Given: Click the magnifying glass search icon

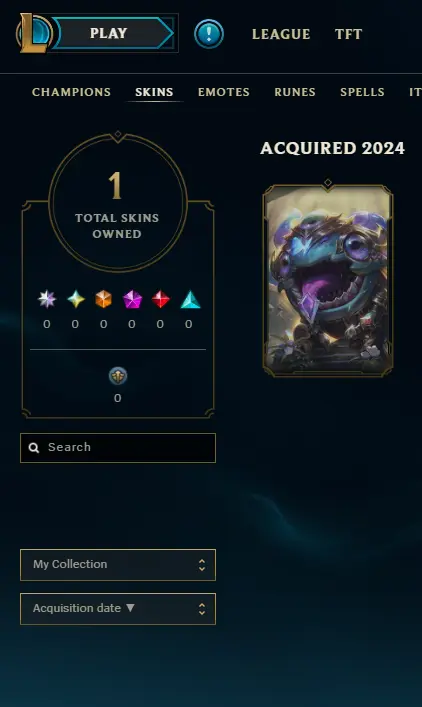Looking at the screenshot, I should click(34, 447).
